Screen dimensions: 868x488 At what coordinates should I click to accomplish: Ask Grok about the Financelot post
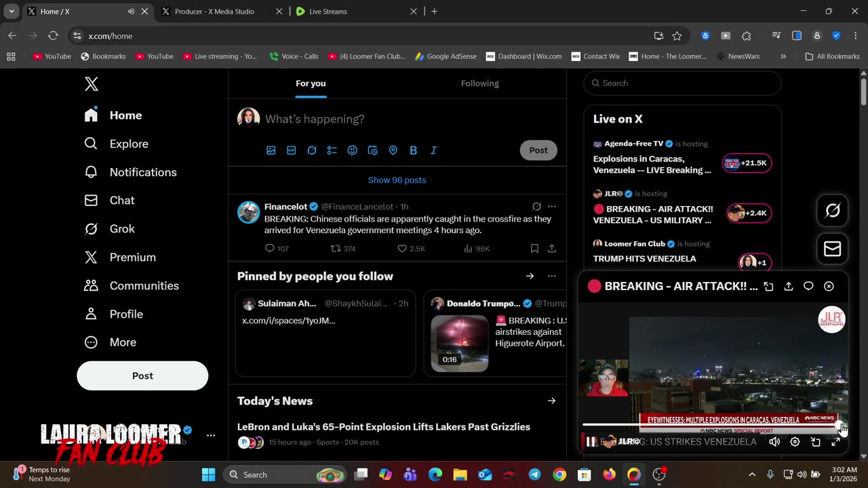(x=536, y=207)
